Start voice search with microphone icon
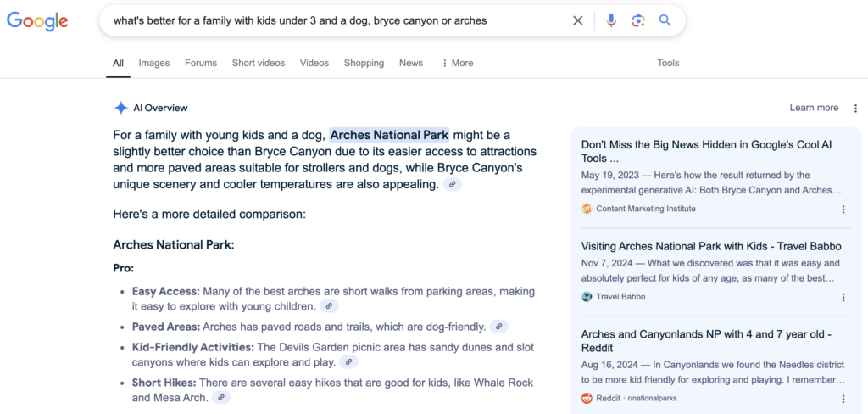Viewport: 868px width, 414px height. point(611,21)
